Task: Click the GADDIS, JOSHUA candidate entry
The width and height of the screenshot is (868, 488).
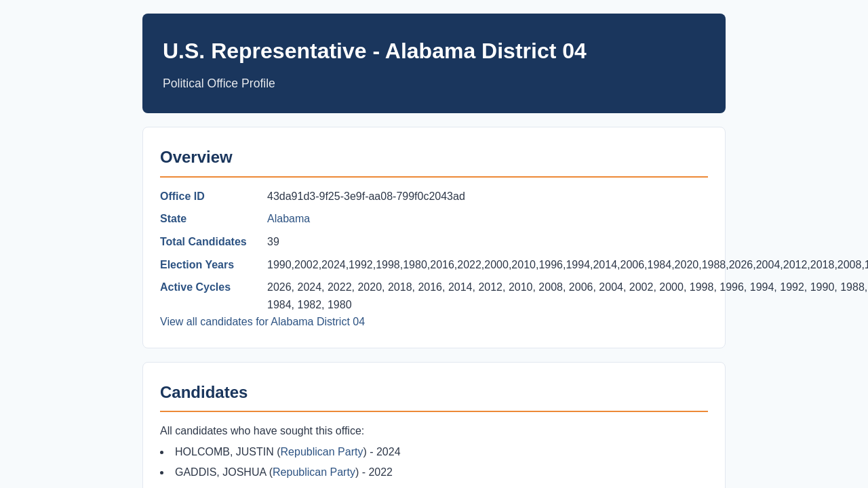Action: 283,472
